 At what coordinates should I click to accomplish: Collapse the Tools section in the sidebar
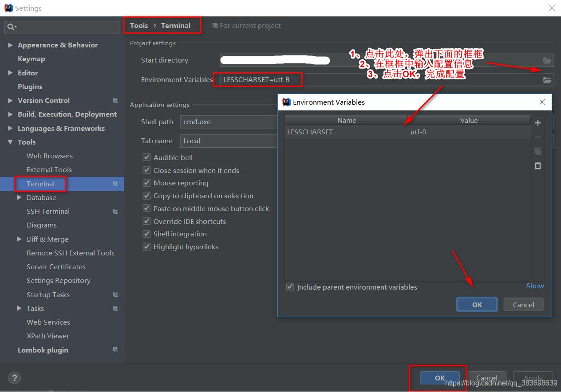[x=10, y=142]
